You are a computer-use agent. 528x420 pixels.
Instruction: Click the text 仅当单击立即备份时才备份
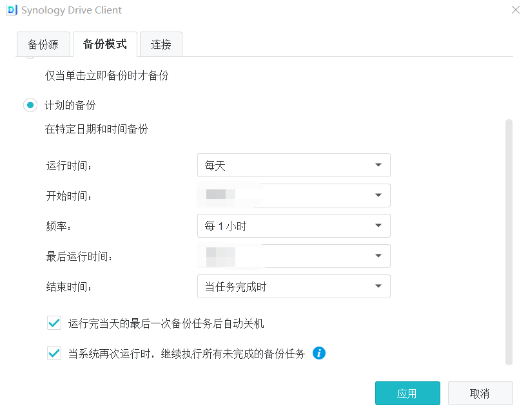click(x=107, y=75)
